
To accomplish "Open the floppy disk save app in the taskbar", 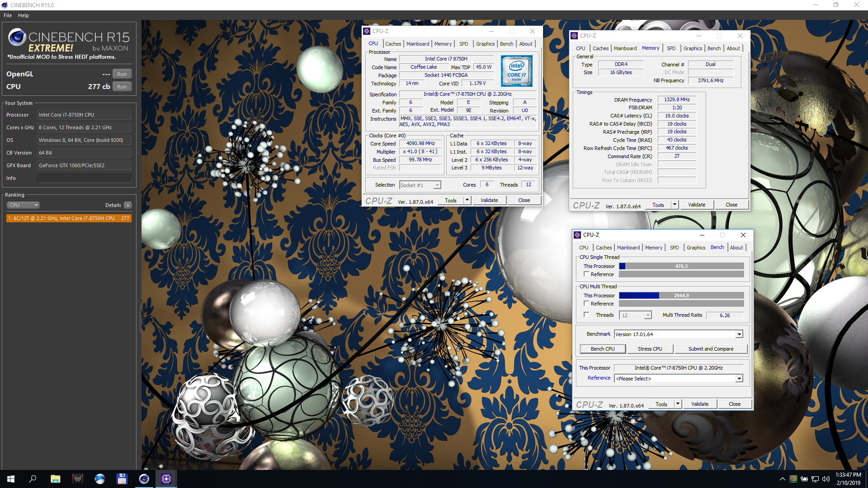I will (122, 479).
